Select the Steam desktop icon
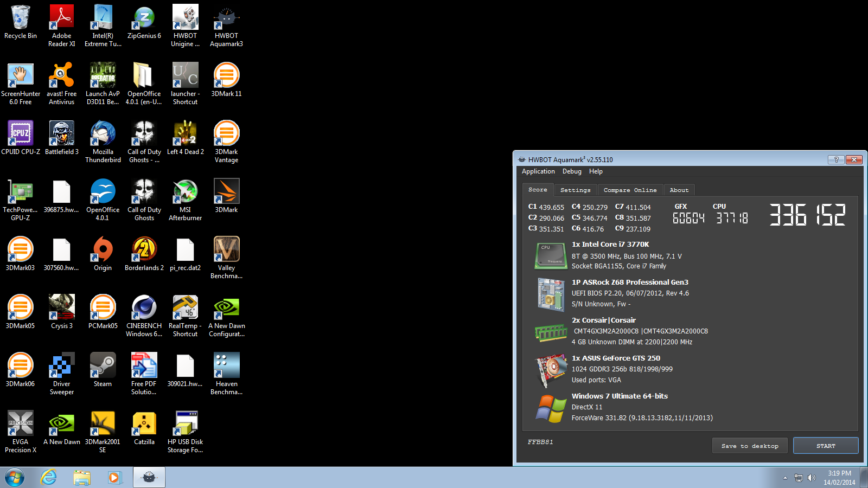 pos(103,370)
